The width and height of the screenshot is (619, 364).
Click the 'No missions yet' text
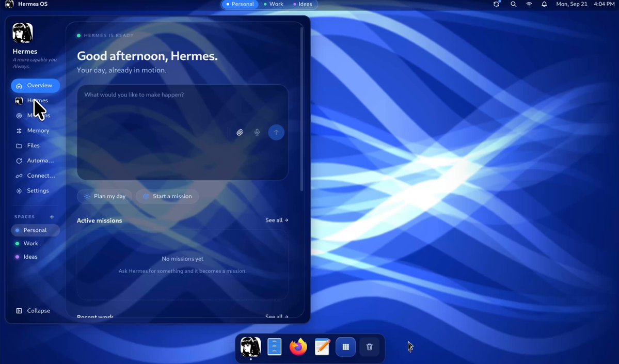pyautogui.click(x=182, y=259)
